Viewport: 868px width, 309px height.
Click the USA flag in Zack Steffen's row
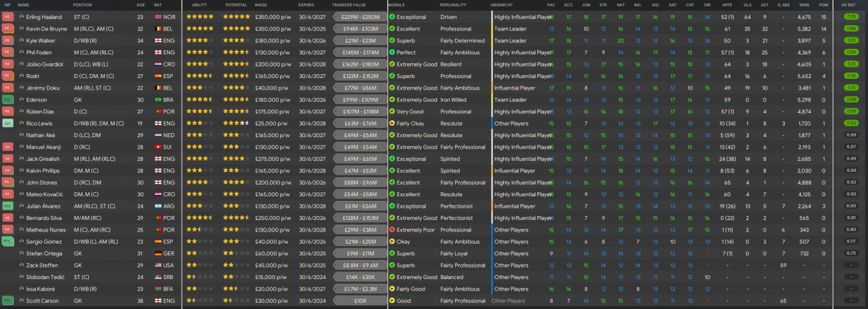click(x=159, y=265)
